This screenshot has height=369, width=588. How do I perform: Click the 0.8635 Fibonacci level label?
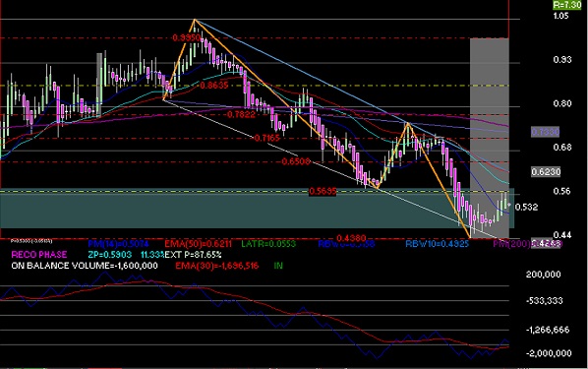click(214, 86)
